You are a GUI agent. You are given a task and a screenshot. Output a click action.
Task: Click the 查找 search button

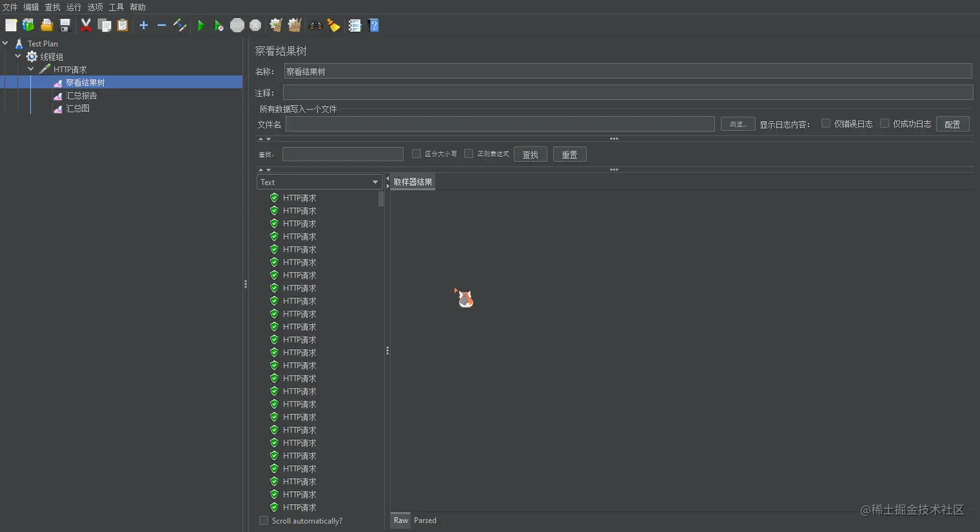click(x=530, y=154)
